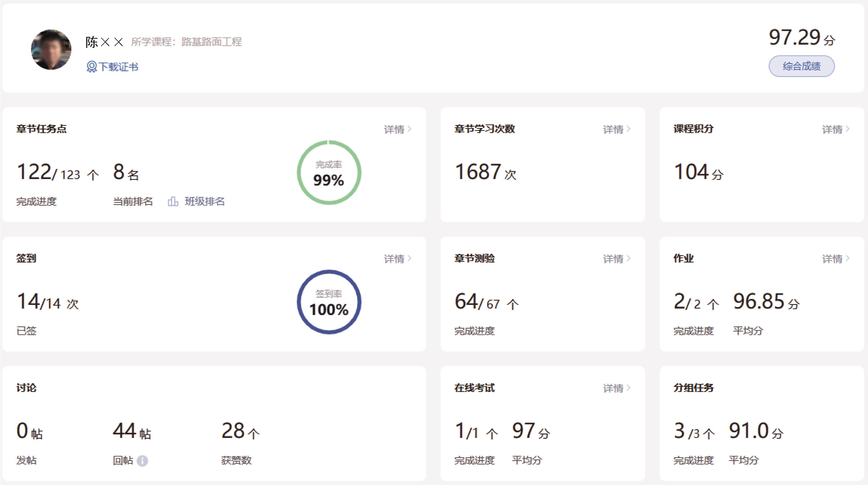The image size is (868, 485).
Task: Click the 讨论 discussion card title
Action: tap(26, 388)
